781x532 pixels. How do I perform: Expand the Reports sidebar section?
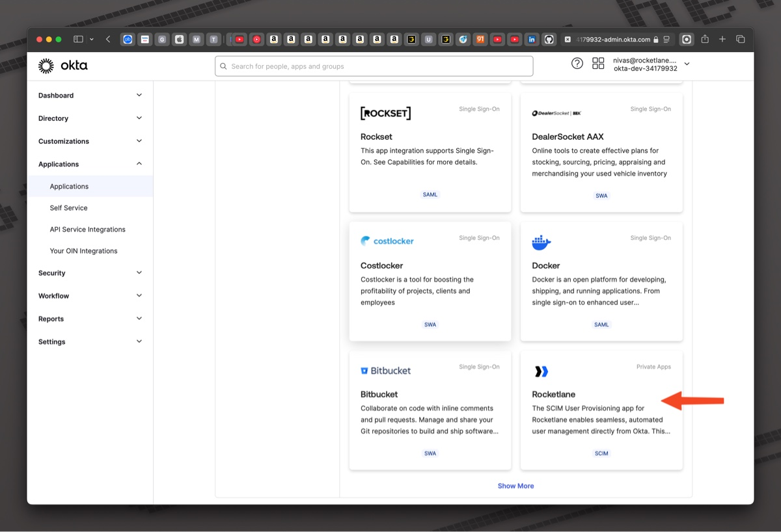pos(90,319)
